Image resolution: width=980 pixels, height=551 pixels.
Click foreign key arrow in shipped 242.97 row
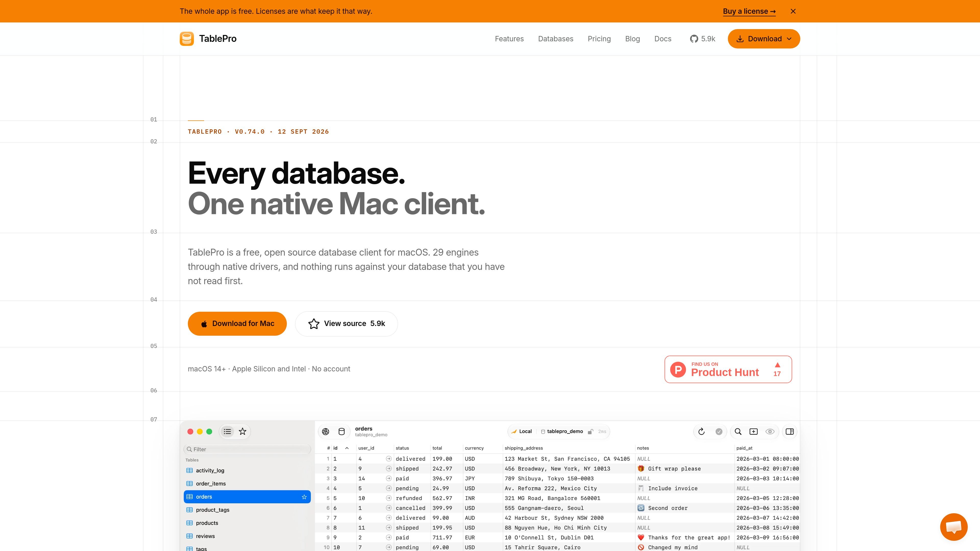pos(388,469)
